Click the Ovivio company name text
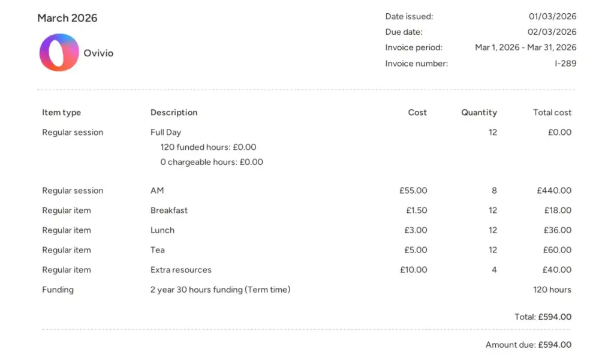This screenshot has height=364, width=614. click(x=98, y=53)
